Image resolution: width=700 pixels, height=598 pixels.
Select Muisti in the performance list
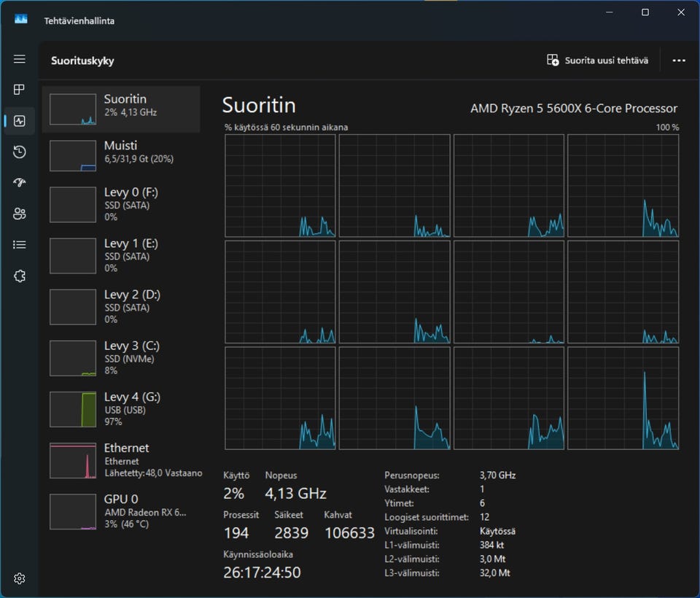(x=121, y=155)
